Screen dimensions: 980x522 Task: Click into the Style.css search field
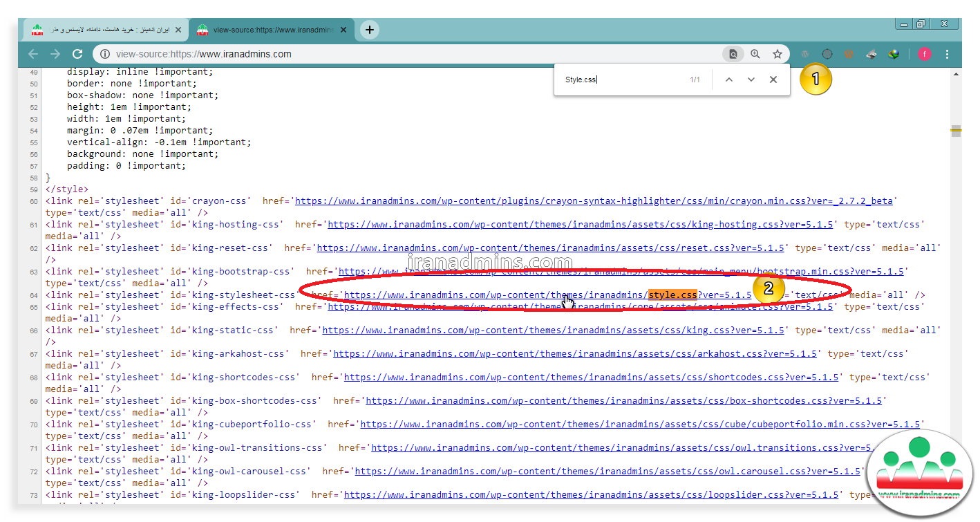622,80
